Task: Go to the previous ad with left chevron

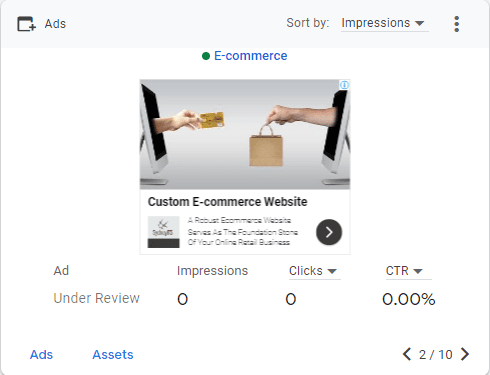Action: (x=407, y=354)
